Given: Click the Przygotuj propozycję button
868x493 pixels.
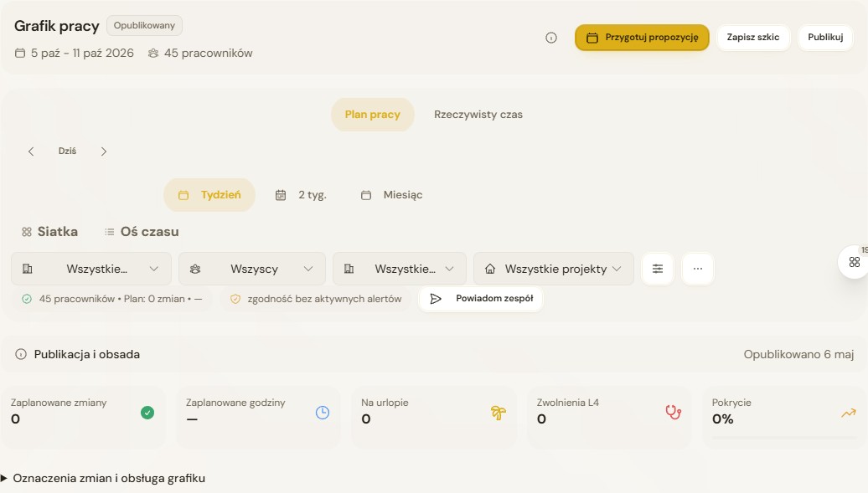Looking at the screenshot, I should pyautogui.click(x=642, y=38).
